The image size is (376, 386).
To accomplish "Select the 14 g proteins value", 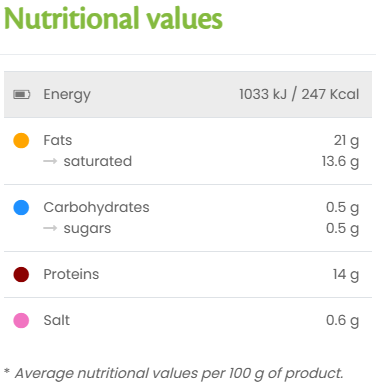I will [346, 275].
